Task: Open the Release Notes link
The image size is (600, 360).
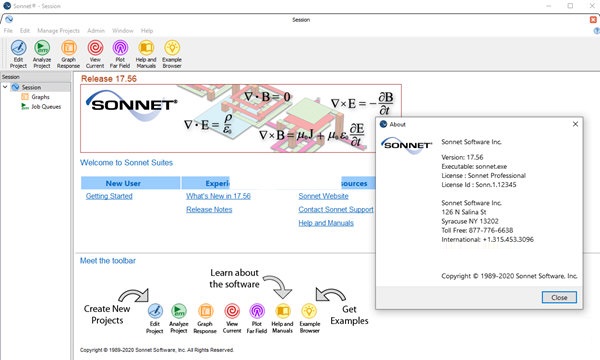Action: click(x=209, y=209)
